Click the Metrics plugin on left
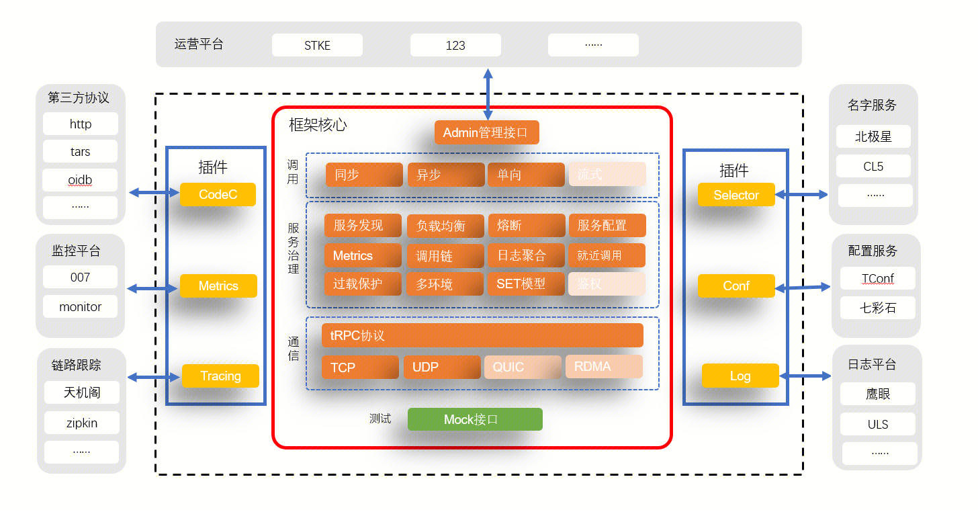Screen dimensions: 980x514 pos(218,286)
